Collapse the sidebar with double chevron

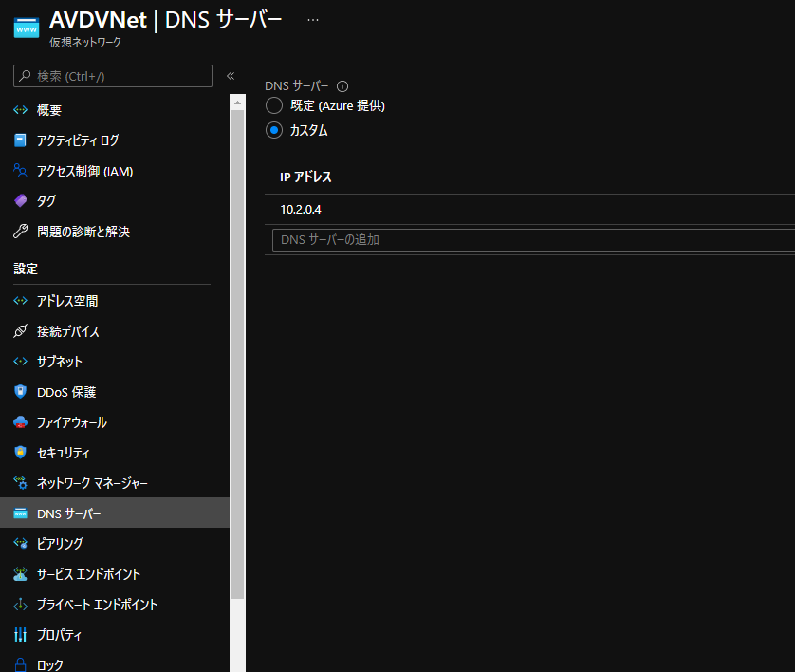pyautogui.click(x=231, y=76)
